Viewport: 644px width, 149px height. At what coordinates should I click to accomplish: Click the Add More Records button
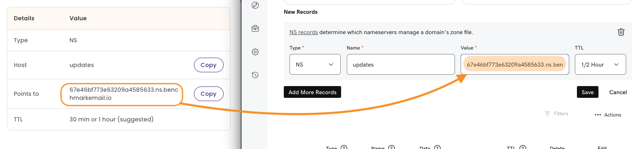coord(312,92)
